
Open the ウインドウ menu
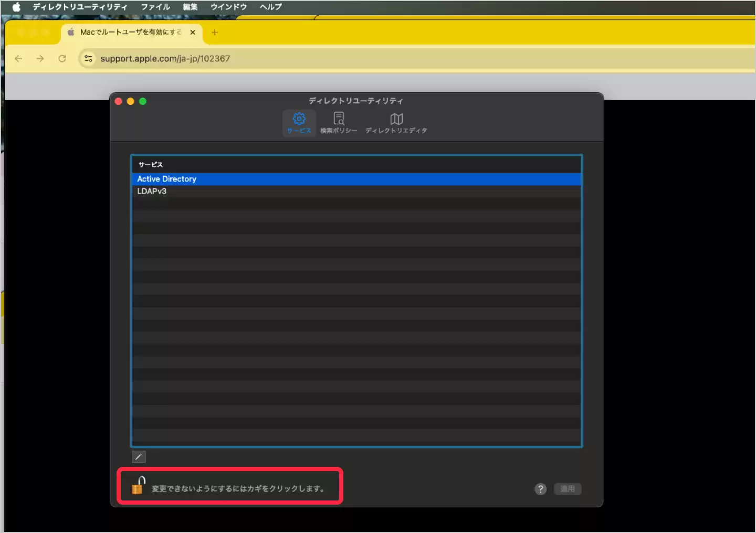pyautogui.click(x=228, y=7)
